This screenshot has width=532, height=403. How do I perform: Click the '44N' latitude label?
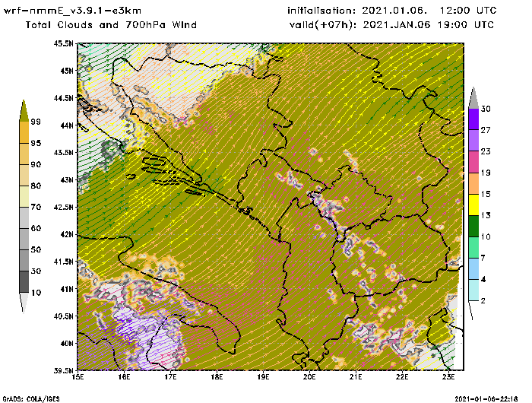point(67,125)
